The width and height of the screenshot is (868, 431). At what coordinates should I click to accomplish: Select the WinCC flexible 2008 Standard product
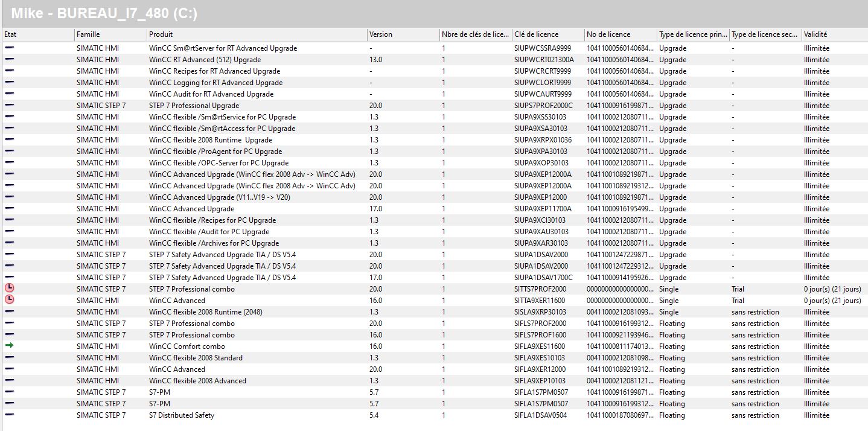click(196, 358)
